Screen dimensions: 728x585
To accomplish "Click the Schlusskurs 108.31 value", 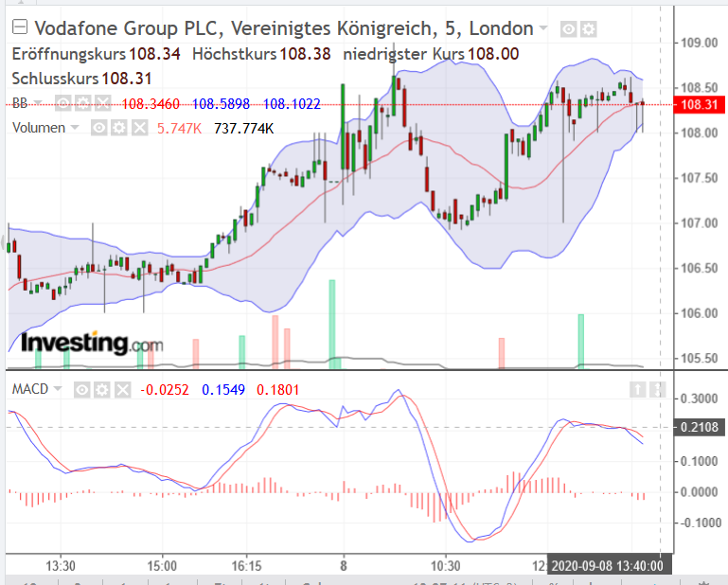I will [127, 79].
